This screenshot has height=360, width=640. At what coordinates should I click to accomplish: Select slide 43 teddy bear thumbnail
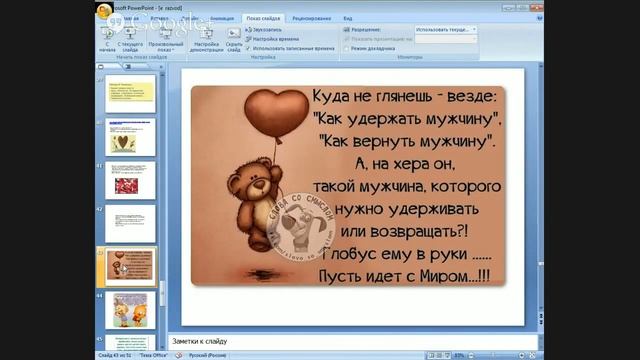tap(130, 267)
